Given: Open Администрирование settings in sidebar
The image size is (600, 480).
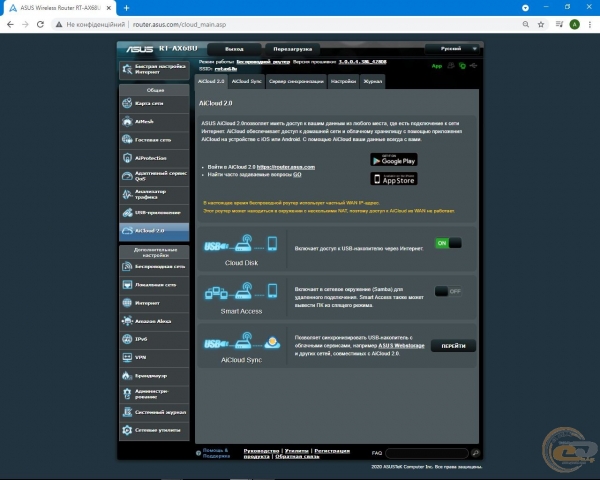Looking at the screenshot, I should pos(154,394).
